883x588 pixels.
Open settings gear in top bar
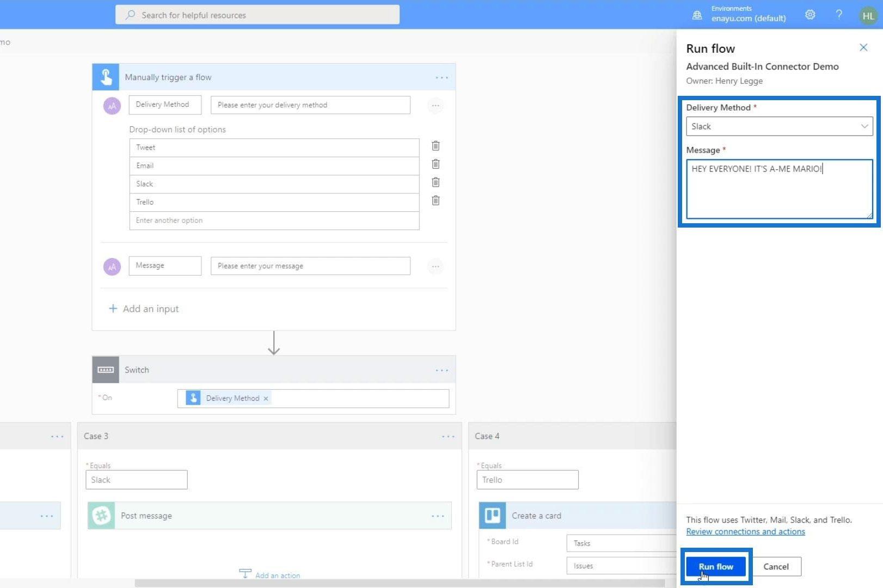810,15
